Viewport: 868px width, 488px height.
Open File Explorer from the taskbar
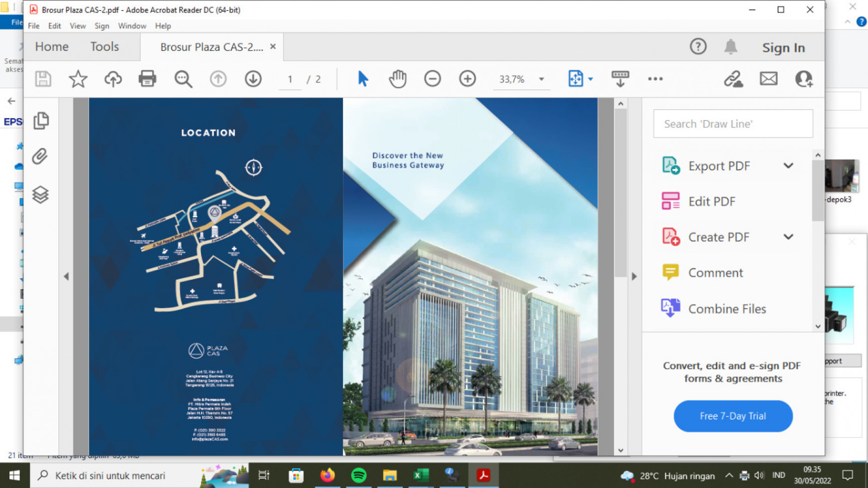point(390,476)
